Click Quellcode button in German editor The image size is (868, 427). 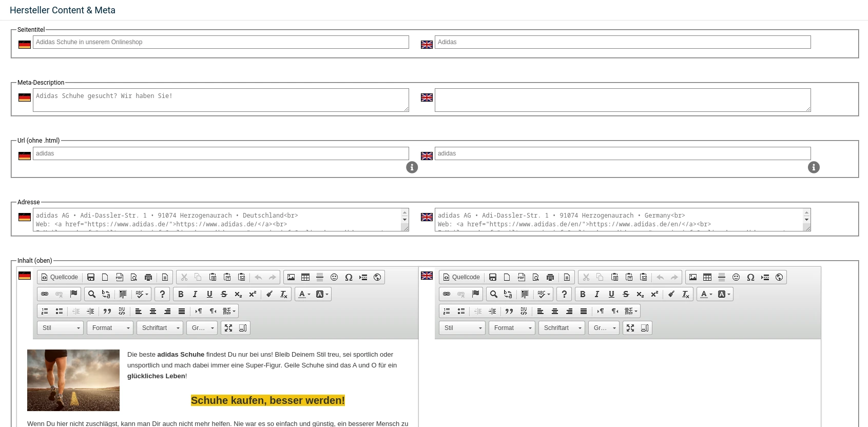click(60, 277)
